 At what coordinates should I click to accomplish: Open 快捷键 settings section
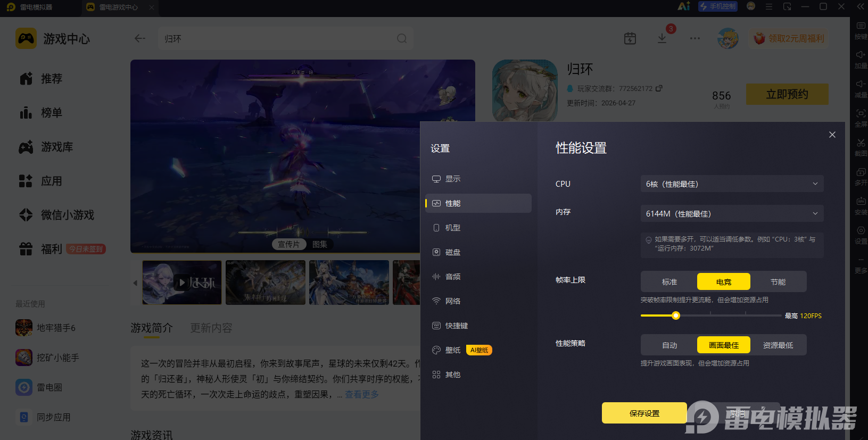click(478, 326)
